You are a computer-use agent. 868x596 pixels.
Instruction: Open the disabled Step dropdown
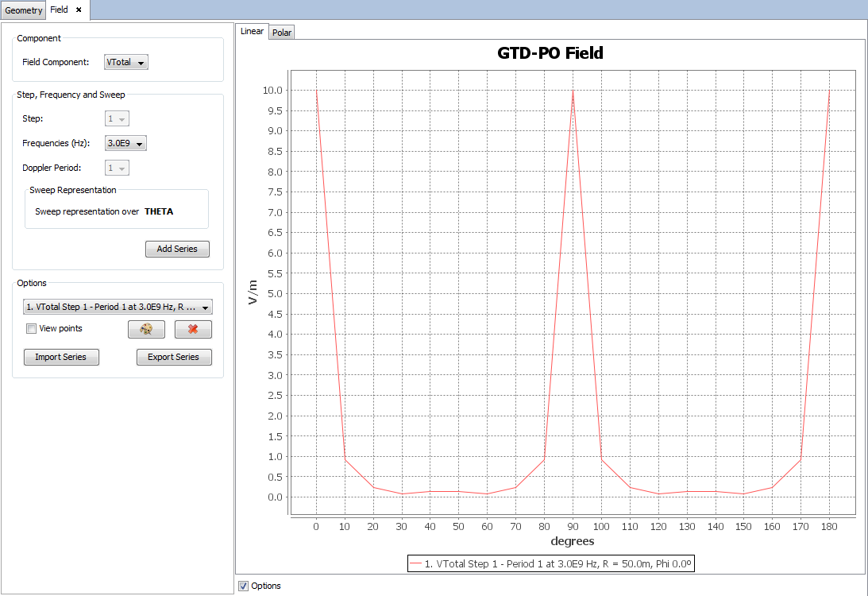117,118
